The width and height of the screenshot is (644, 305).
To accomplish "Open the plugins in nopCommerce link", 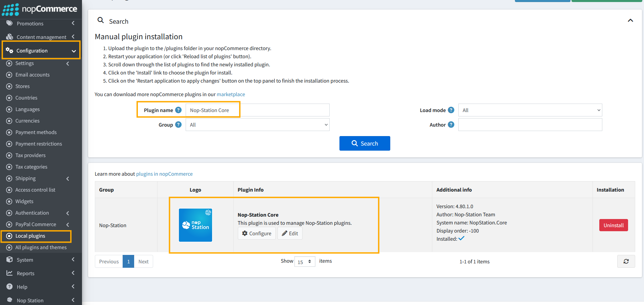I will click(164, 174).
